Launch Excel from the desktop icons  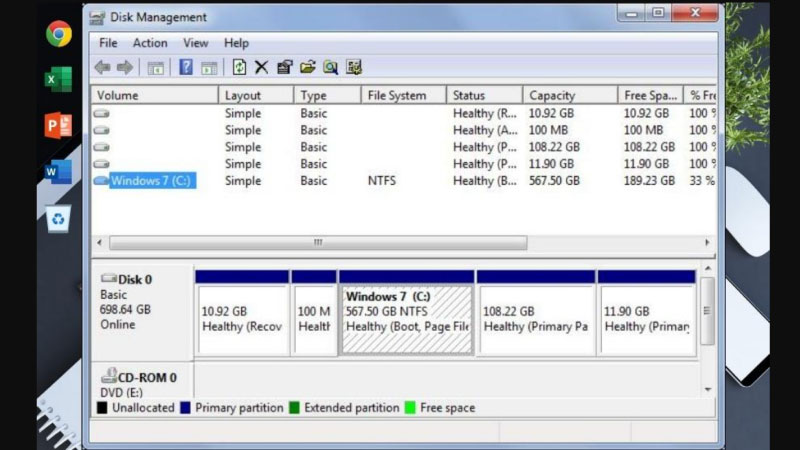[x=58, y=80]
